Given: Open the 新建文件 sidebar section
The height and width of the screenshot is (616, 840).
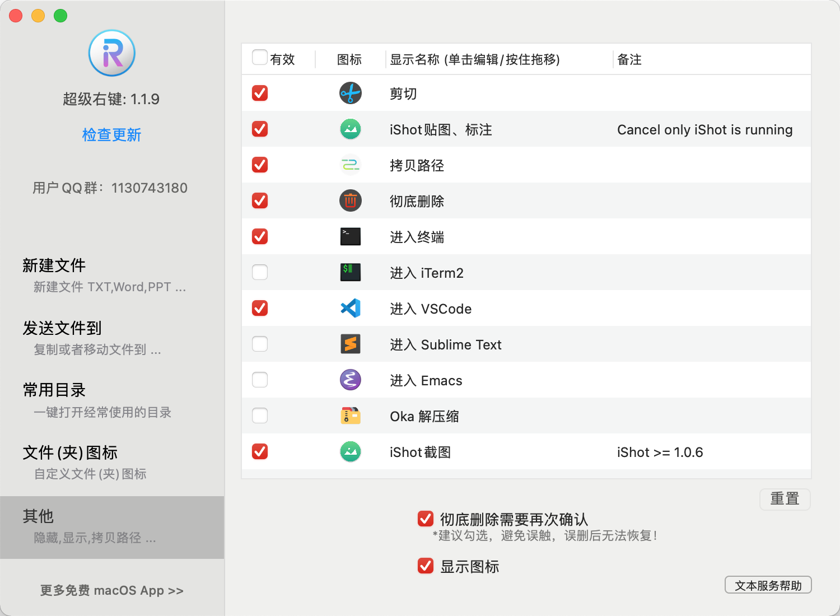Looking at the screenshot, I should point(112,276).
